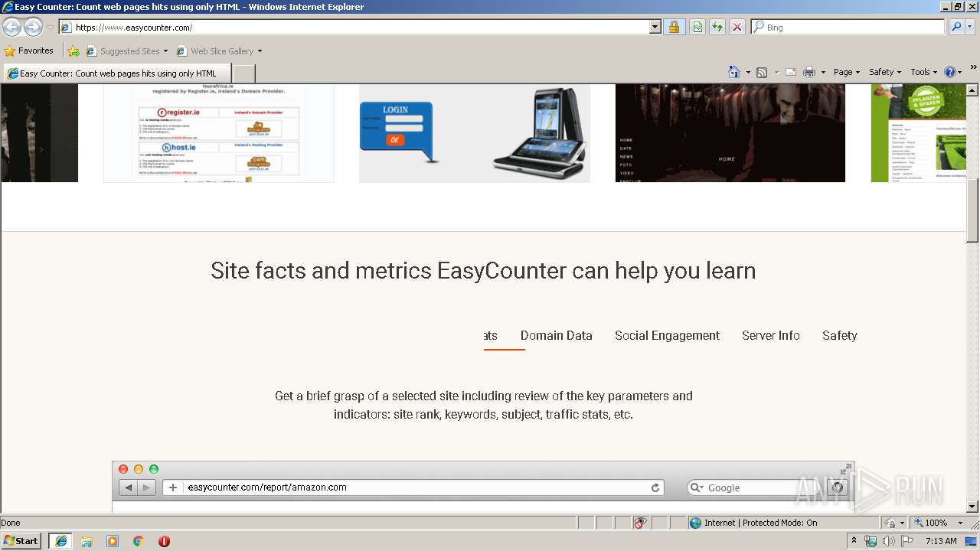
Task: Open the Tools menu
Action: [924, 72]
